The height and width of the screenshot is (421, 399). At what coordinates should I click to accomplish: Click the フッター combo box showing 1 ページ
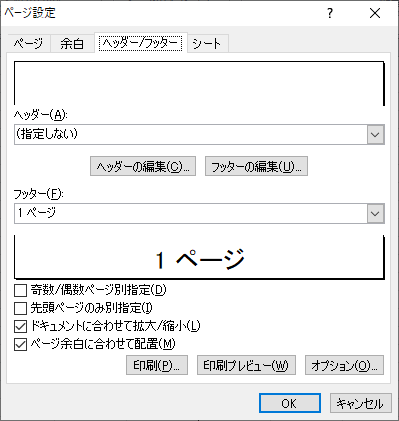point(199,213)
